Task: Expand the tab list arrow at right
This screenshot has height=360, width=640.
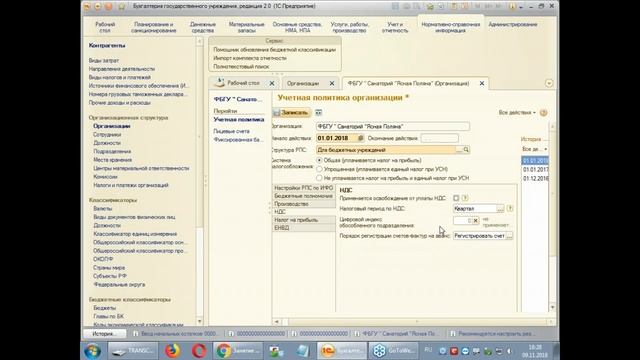Action: tap(549, 83)
